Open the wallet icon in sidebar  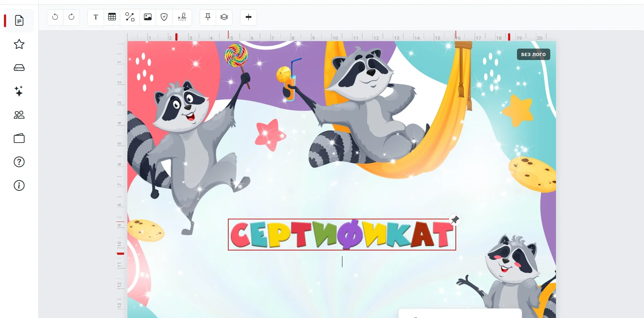pos(19,138)
